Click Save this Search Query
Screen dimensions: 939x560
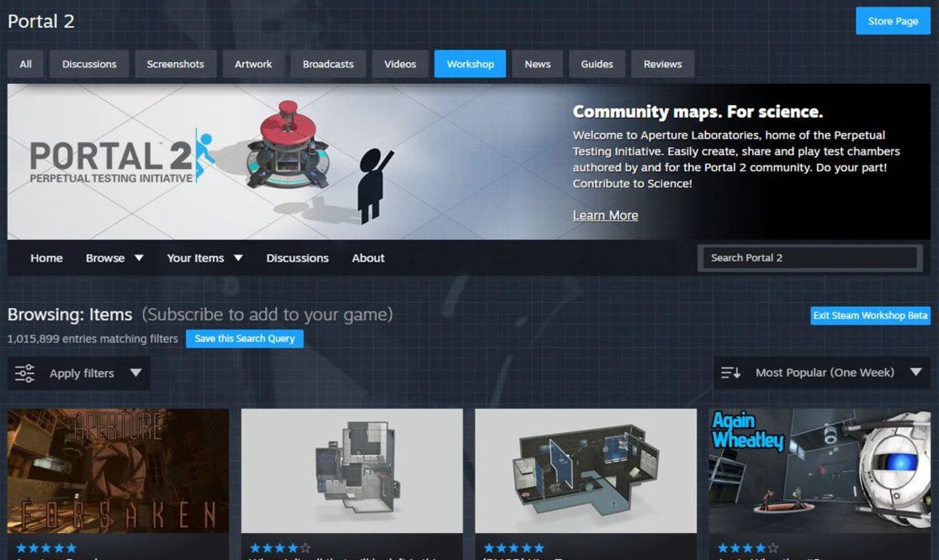[244, 338]
